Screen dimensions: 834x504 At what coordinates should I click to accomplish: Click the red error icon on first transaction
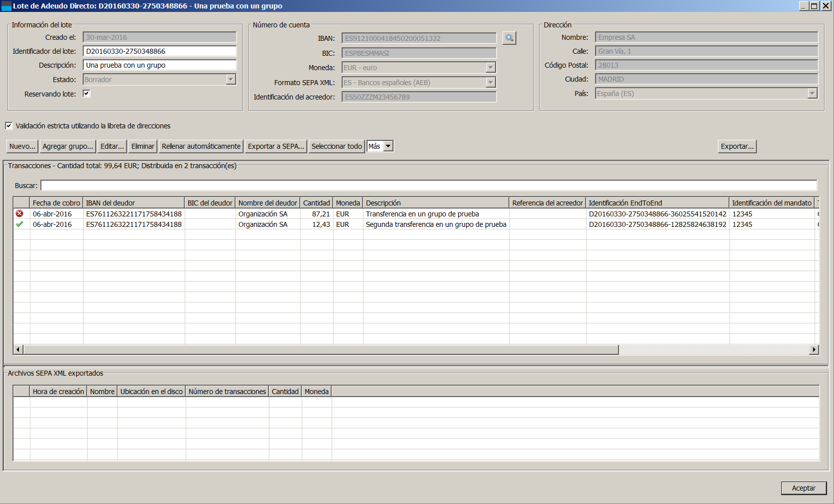coord(19,213)
